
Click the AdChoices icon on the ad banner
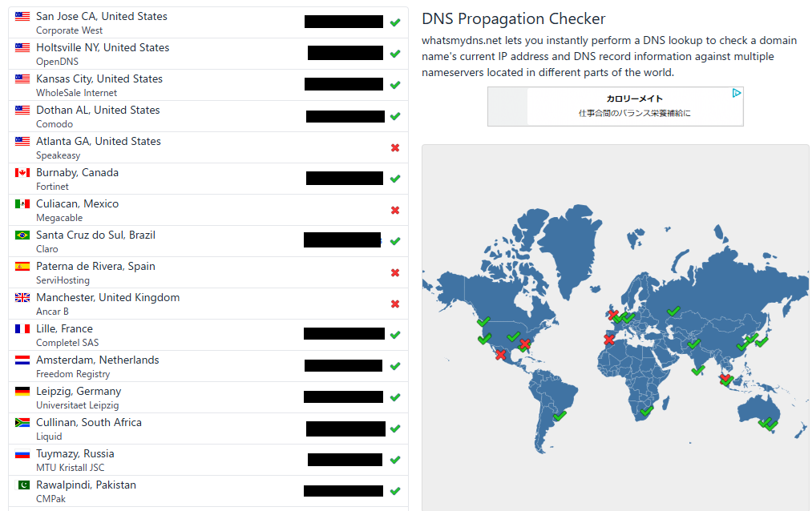tap(737, 93)
